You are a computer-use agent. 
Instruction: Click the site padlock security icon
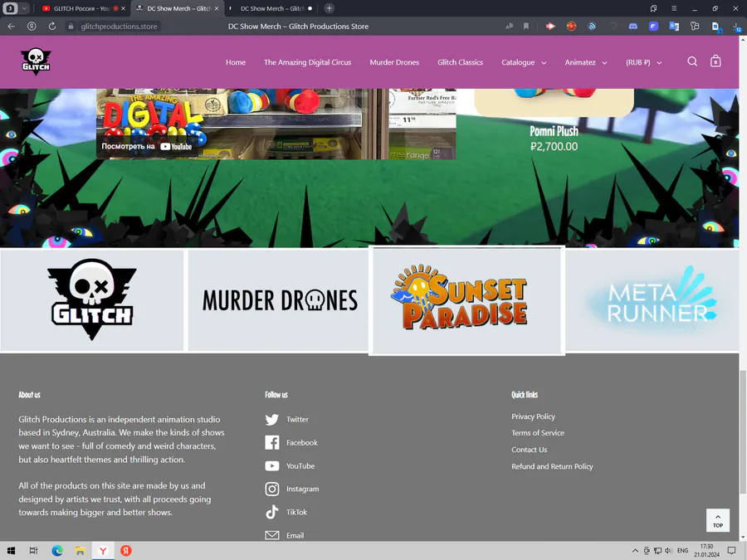click(x=71, y=27)
